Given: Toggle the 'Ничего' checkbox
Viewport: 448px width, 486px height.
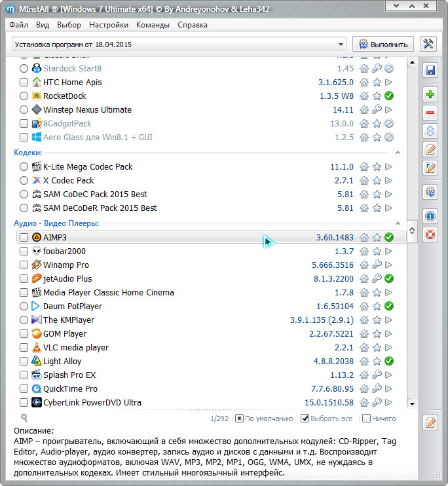Looking at the screenshot, I should pos(366,419).
